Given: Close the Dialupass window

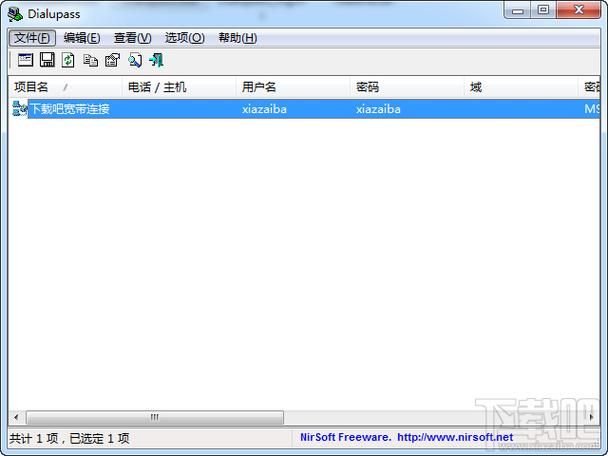Looking at the screenshot, I should 579,10.
